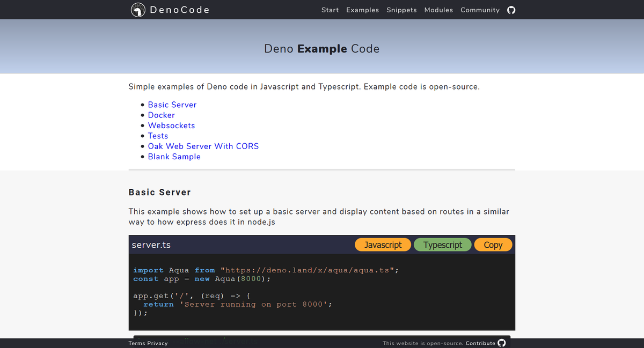The width and height of the screenshot is (644, 348).
Task: Open the Oak Web Server With CORS link
Action: click(203, 146)
